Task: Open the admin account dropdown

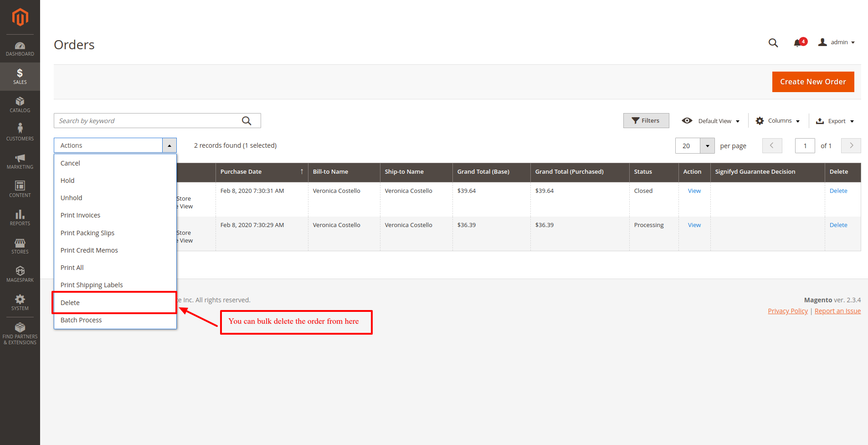Action: 837,42
